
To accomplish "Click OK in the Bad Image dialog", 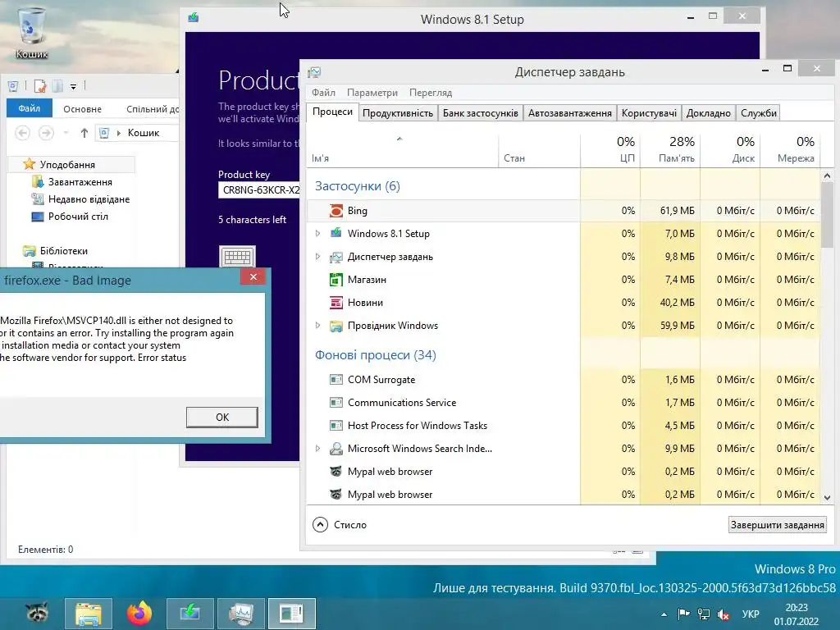I will click(221, 417).
